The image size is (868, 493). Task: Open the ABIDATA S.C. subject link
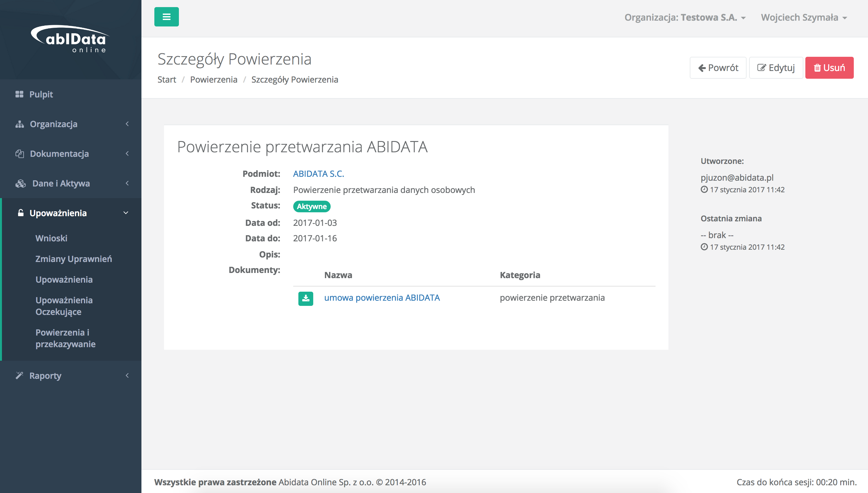coord(318,174)
